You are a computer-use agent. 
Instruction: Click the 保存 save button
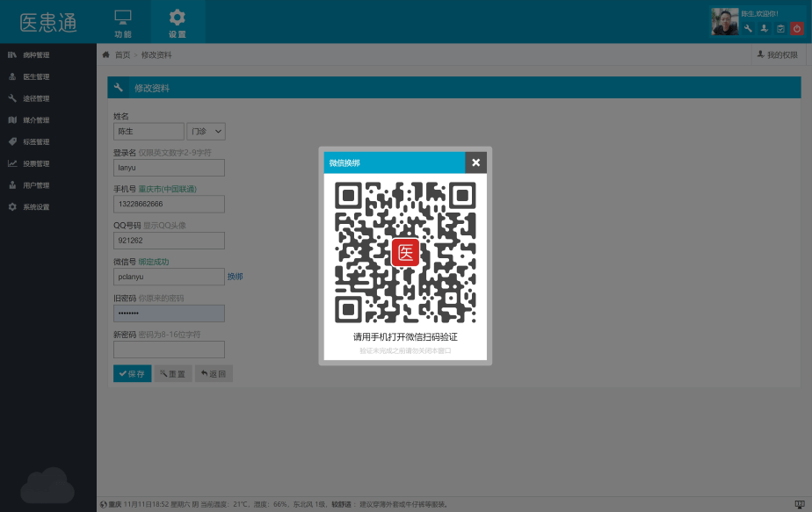point(133,374)
